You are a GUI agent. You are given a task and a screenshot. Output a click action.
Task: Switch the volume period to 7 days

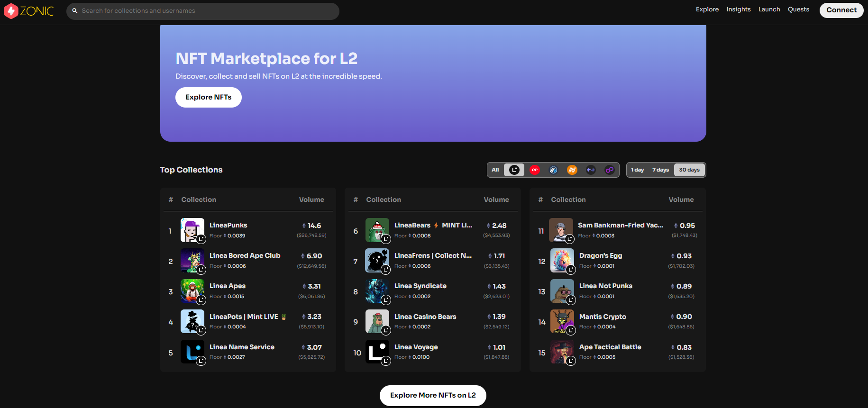point(660,170)
